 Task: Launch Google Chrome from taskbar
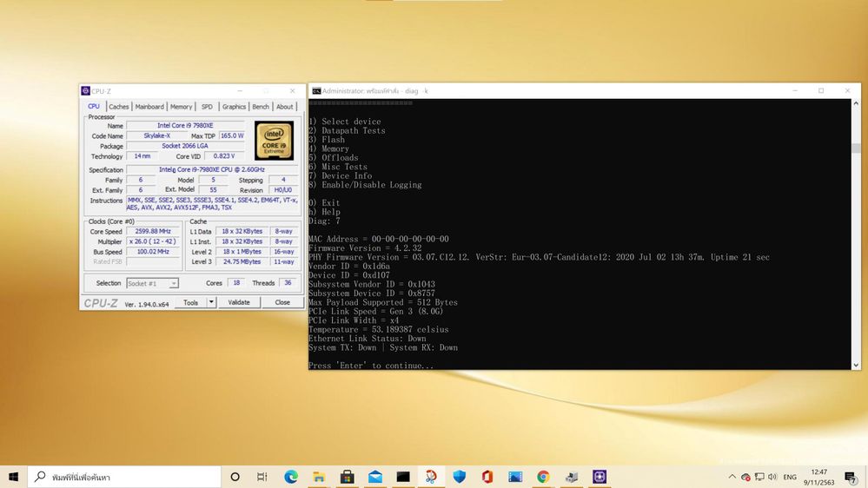[x=543, y=477]
